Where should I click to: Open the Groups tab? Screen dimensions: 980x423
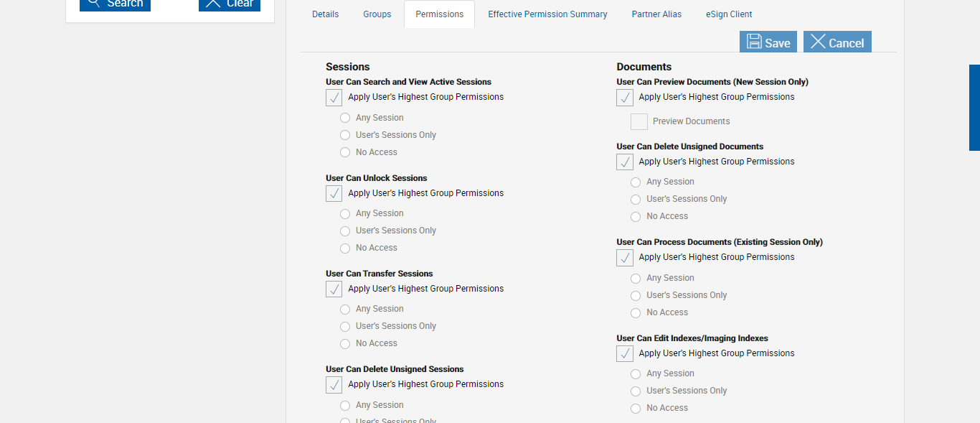coord(377,14)
